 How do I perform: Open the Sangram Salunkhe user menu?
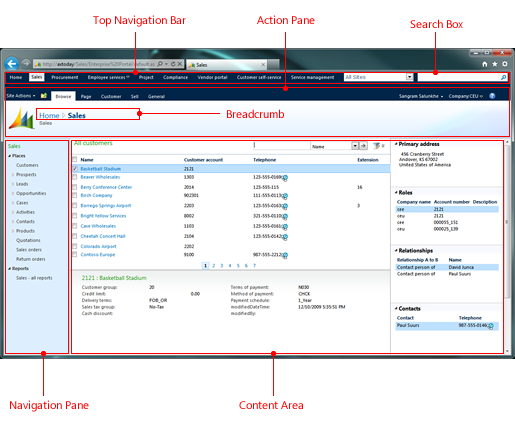(421, 96)
